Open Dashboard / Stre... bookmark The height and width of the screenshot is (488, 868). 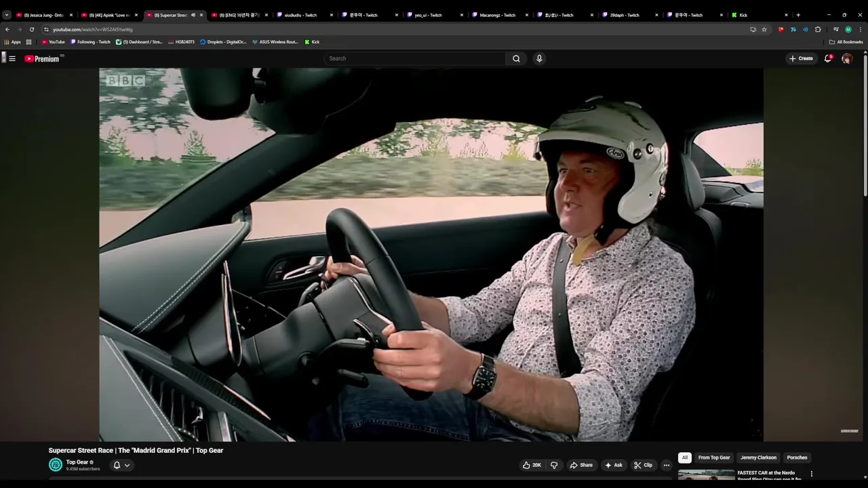140,42
